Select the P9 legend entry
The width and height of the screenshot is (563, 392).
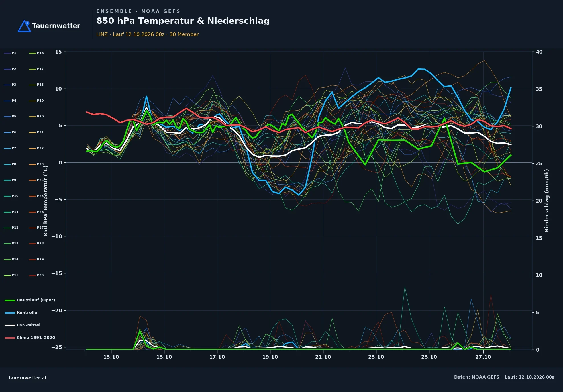coord(10,180)
